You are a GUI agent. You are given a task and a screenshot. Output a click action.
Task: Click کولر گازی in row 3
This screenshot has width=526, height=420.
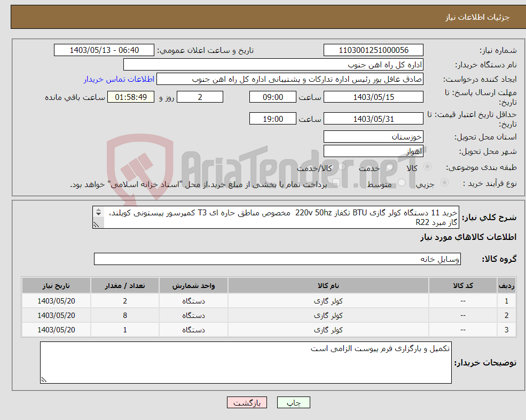[328, 330]
